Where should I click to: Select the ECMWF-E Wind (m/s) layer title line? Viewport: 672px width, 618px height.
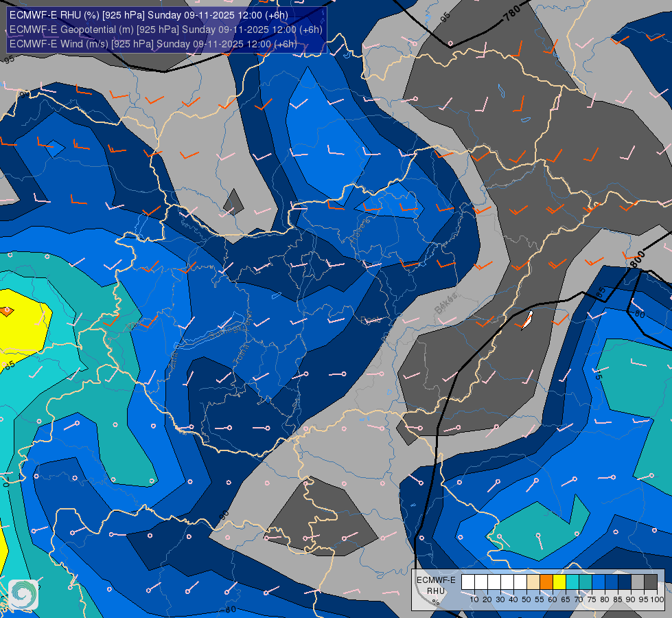[153, 44]
